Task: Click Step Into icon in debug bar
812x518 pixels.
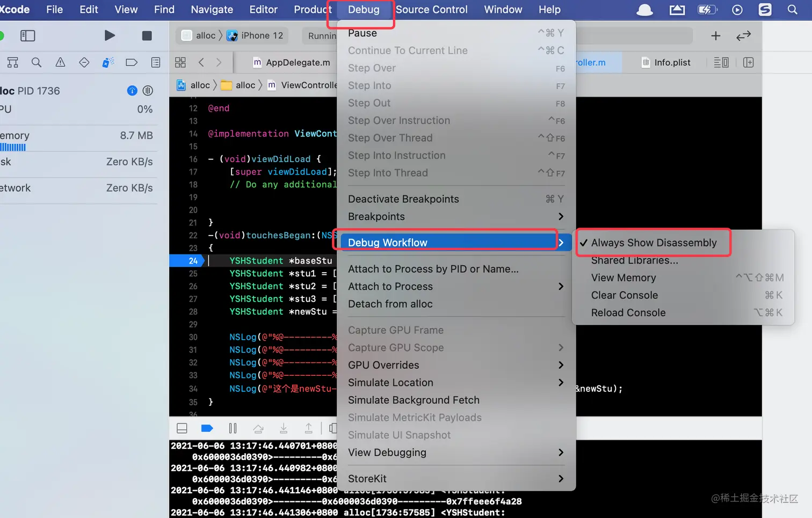Action: point(284,428)
